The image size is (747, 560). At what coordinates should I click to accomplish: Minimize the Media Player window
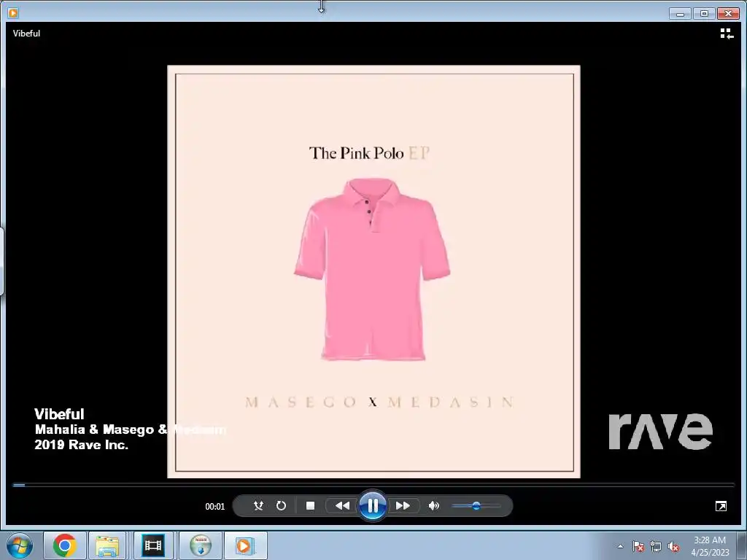click(x=680, y=13)
